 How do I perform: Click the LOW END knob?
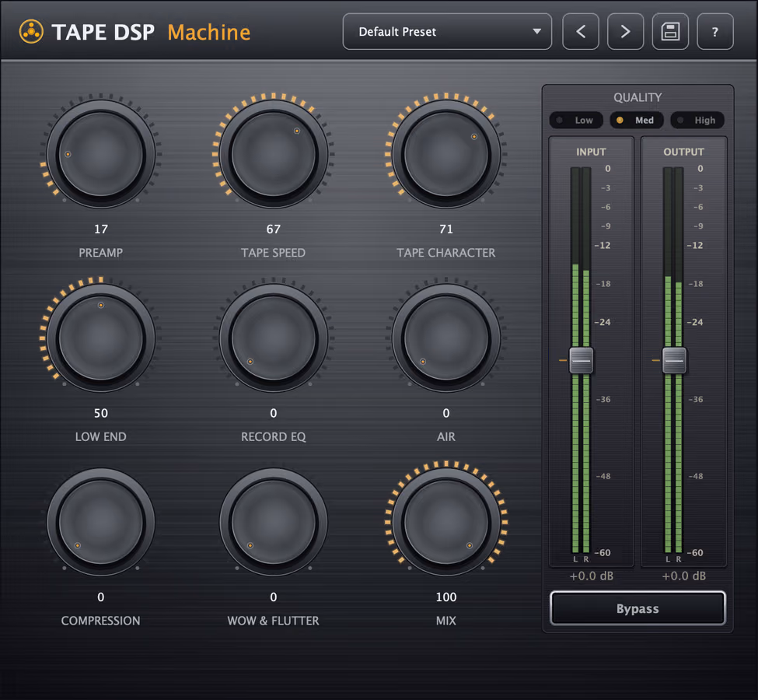[101, 338]
